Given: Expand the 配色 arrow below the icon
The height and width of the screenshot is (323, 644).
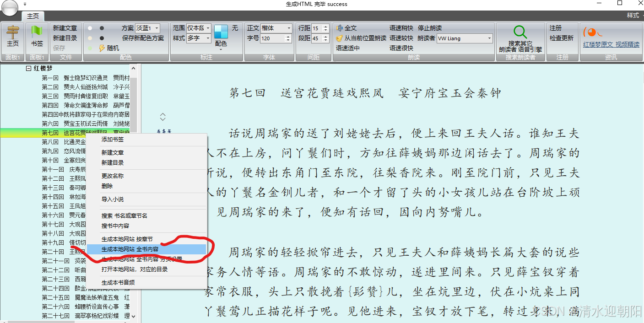Looking at the screenshot, I should (221, 49).
